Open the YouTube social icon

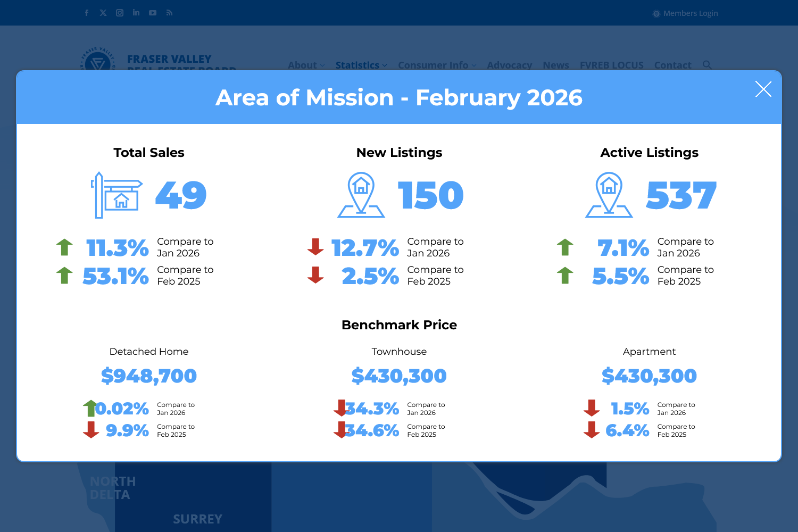click(x=153, y=13)
